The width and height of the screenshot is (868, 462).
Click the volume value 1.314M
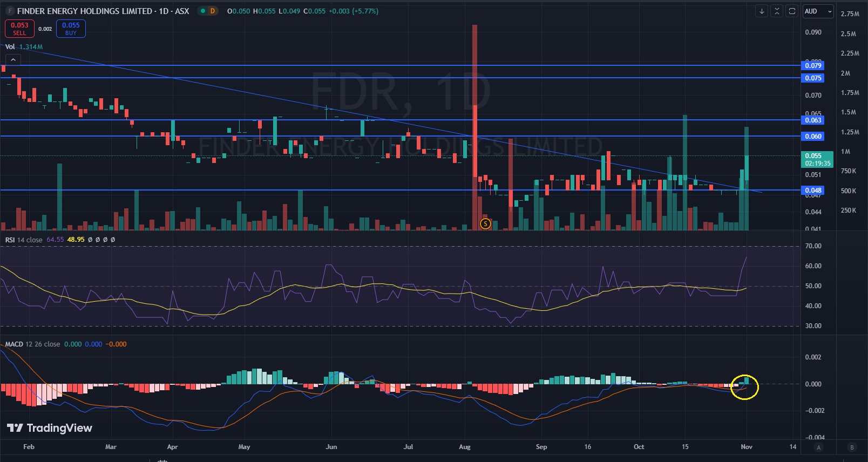click(x=31, y=47)
